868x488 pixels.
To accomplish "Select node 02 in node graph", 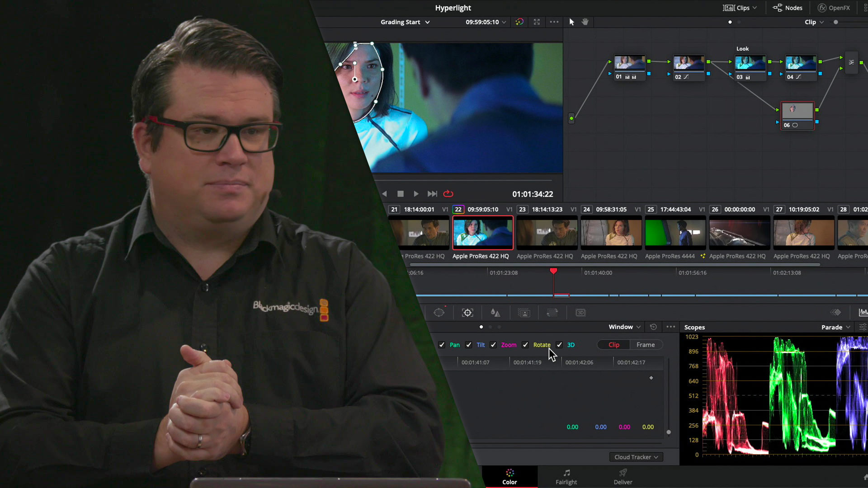I will point(689,68).
